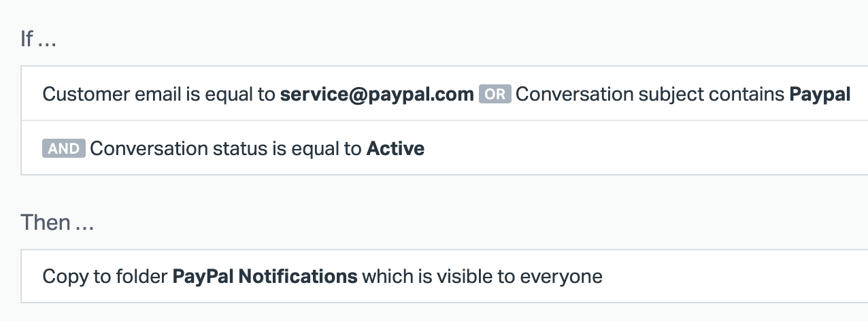
Task: Click the ellipsis after "Then"
Action: pos(84,224)
